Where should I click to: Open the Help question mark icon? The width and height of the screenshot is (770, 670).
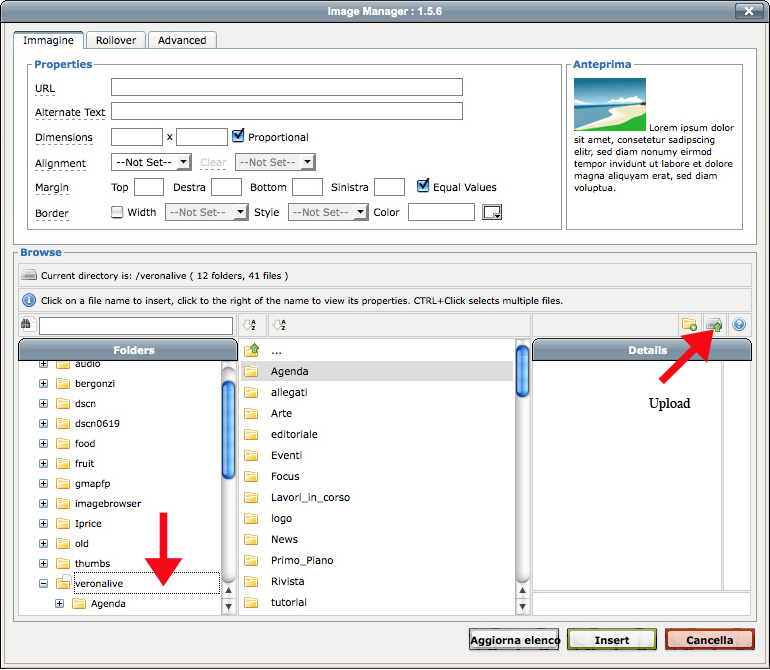739,325
